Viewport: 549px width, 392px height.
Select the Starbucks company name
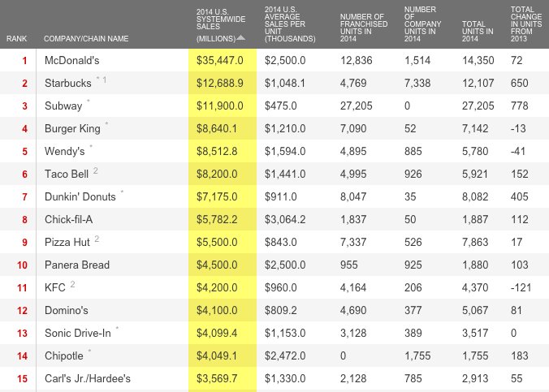pyautogui.click(x=68, y=83)
